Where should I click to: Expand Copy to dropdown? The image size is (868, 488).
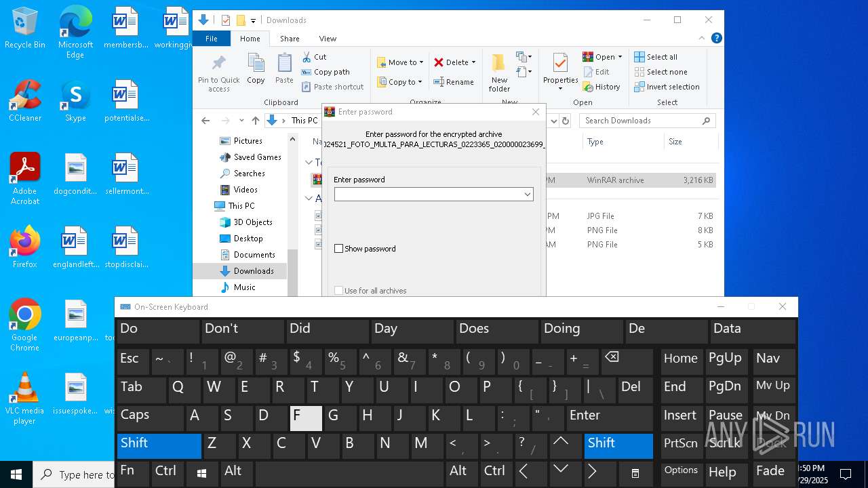pos(420,82)
